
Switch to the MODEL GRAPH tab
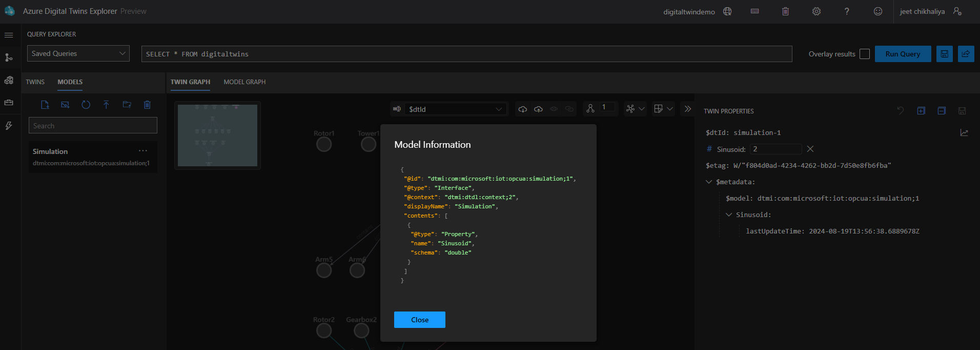coord(244,82)
